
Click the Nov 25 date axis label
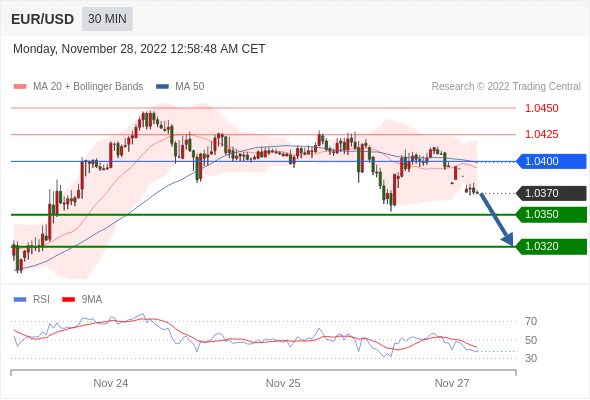tap(283, 383)
